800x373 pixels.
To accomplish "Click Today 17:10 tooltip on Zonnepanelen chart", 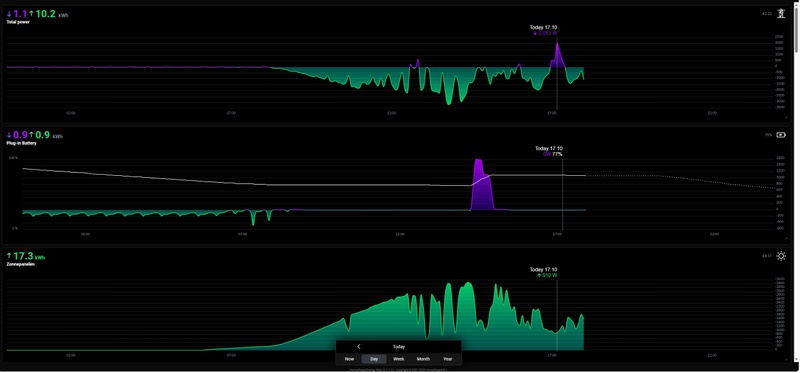I will click(x=543, y=272).
